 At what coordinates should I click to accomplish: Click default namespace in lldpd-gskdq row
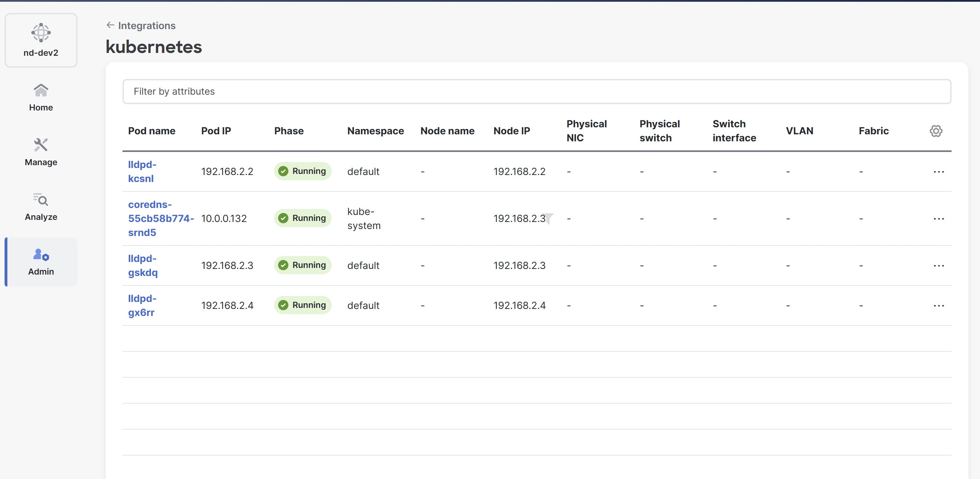click(363, 266)
